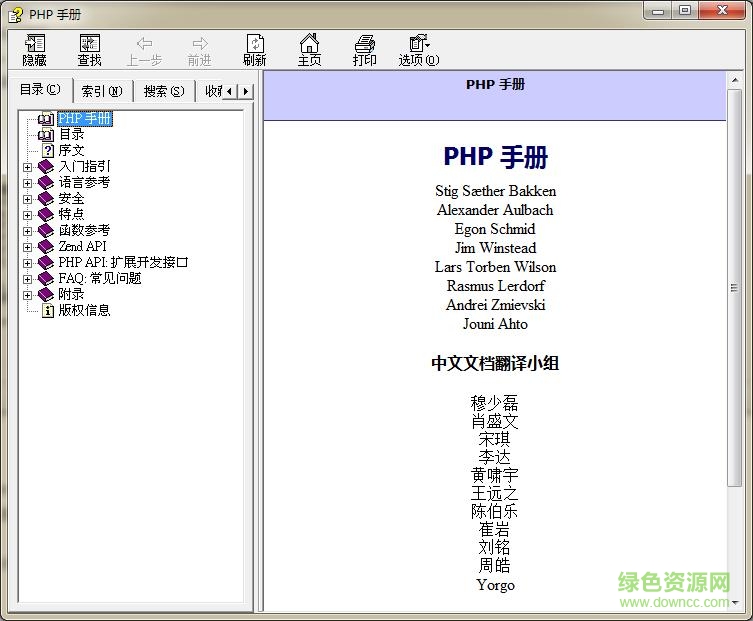
Task: Maximize the PHP 手册 window
Action: [x=685, y=11]
